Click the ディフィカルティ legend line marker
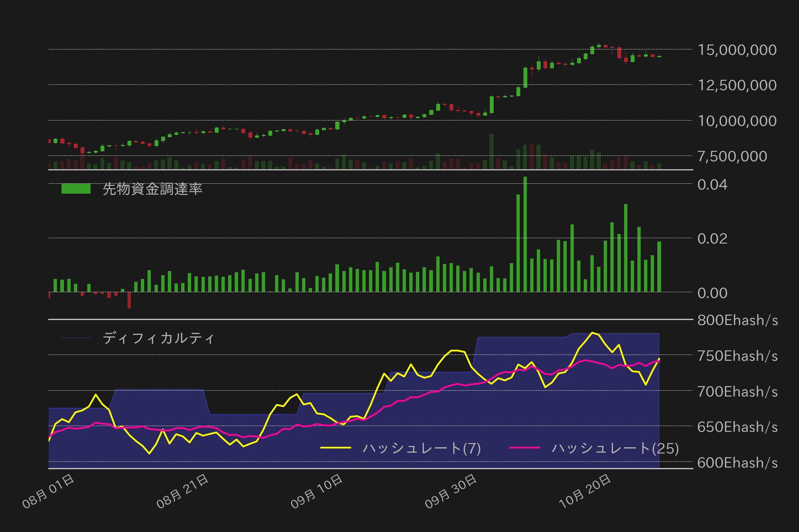 click(76, 338)
